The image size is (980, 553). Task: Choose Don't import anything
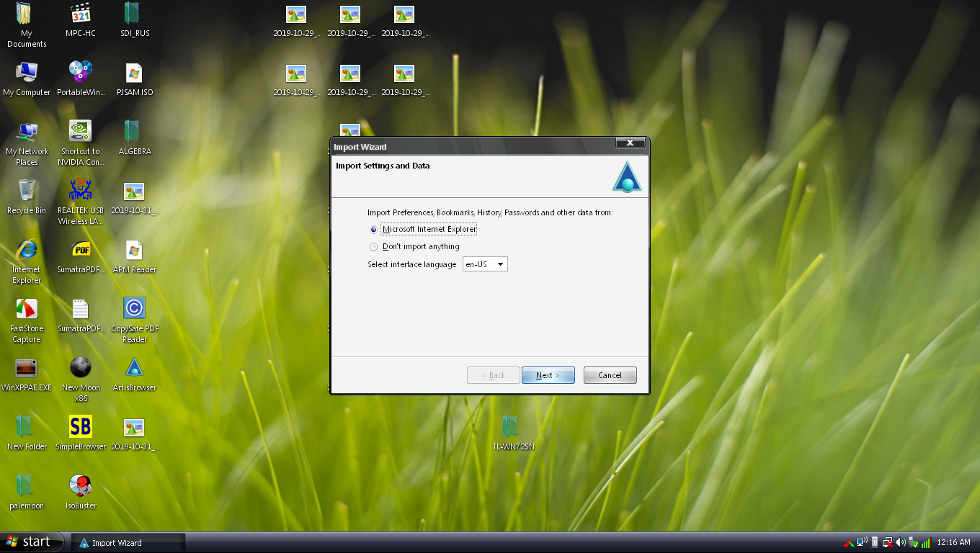pos(373,246)
